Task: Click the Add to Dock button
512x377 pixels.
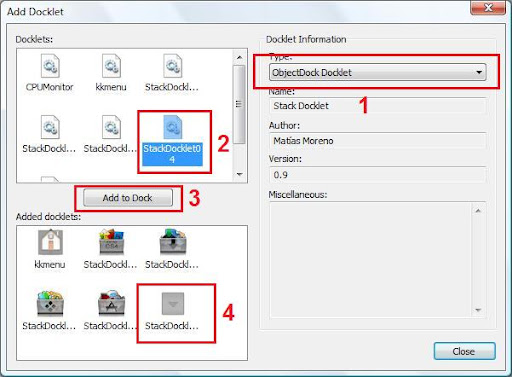Action: click(x=128, y=198)
